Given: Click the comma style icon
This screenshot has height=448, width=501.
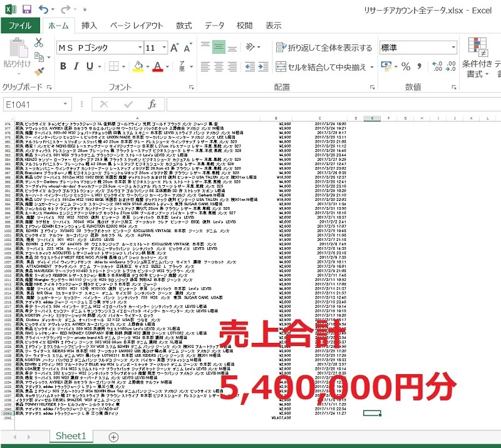Looking at the screenshot, I should click(x=419, y=66).
